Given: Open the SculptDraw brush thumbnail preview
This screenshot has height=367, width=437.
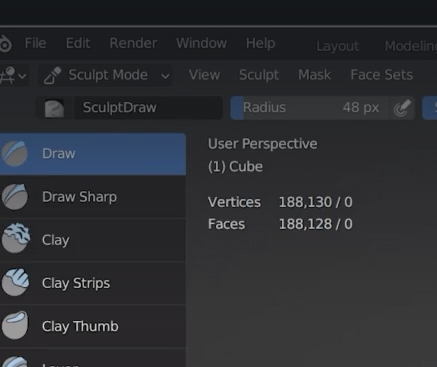Looking at the screenshot, I should 54,108.
